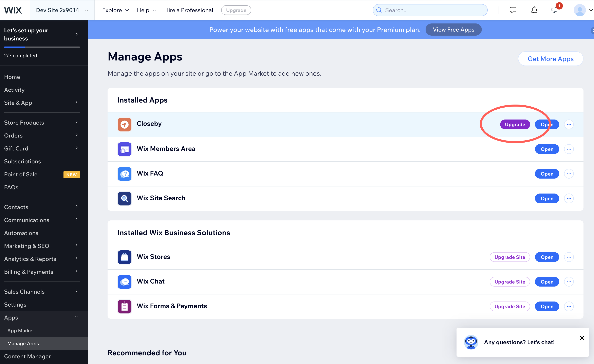Close the 'Any questions?' chat popup
Screen dimensions: 594x364
pyautogui.click(x=582, y=338)
